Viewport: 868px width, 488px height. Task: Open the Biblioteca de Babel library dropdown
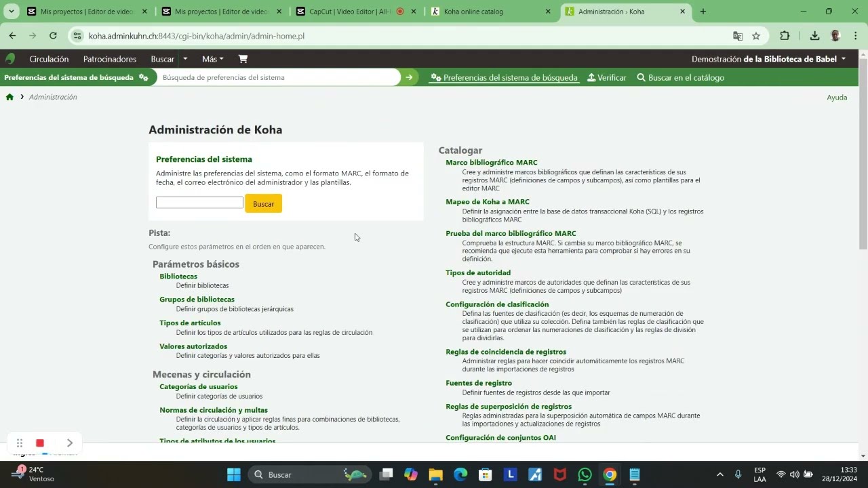[769, 59]
